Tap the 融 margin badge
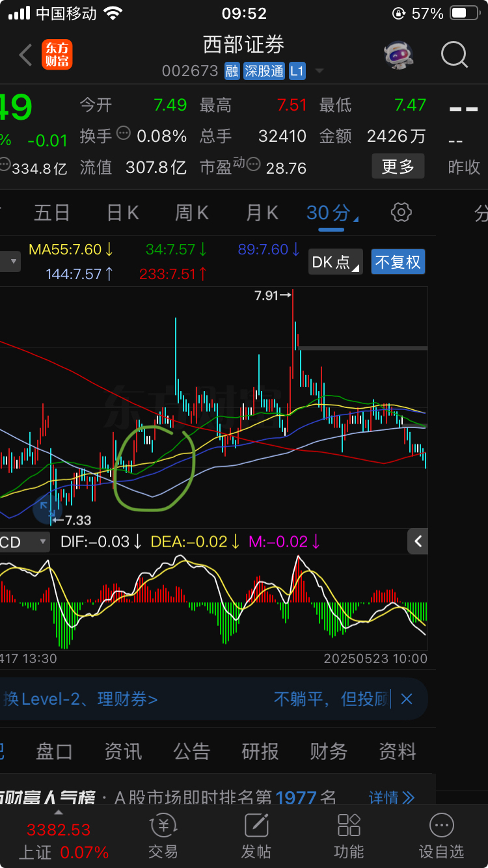 (232, 71)
